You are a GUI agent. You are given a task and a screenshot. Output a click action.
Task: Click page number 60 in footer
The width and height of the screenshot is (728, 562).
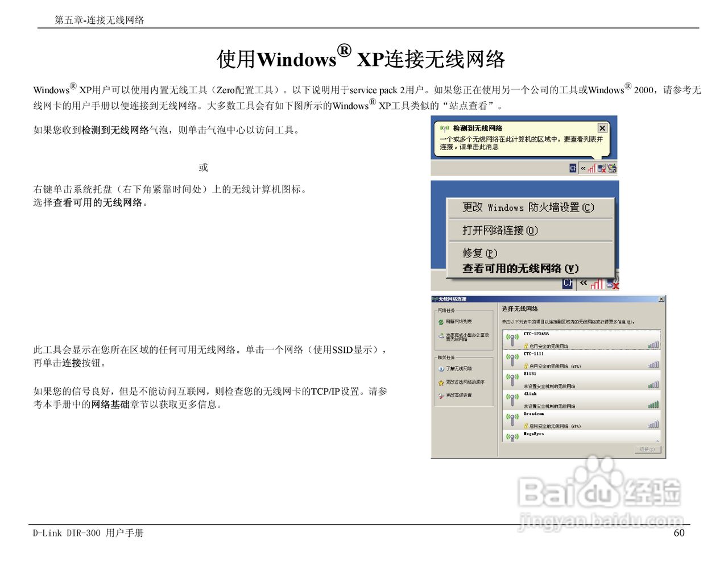[x=679, y=533]
